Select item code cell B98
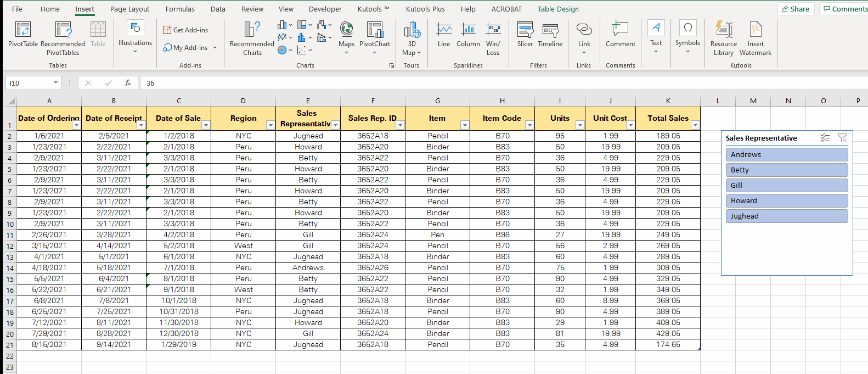The image size is (868, 374). pos(502,235)
